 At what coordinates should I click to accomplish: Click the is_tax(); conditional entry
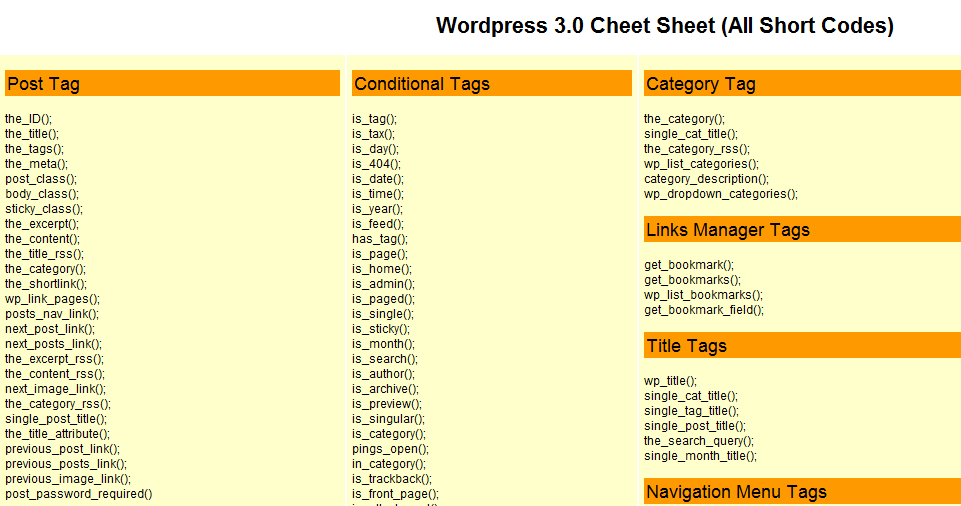374,134
